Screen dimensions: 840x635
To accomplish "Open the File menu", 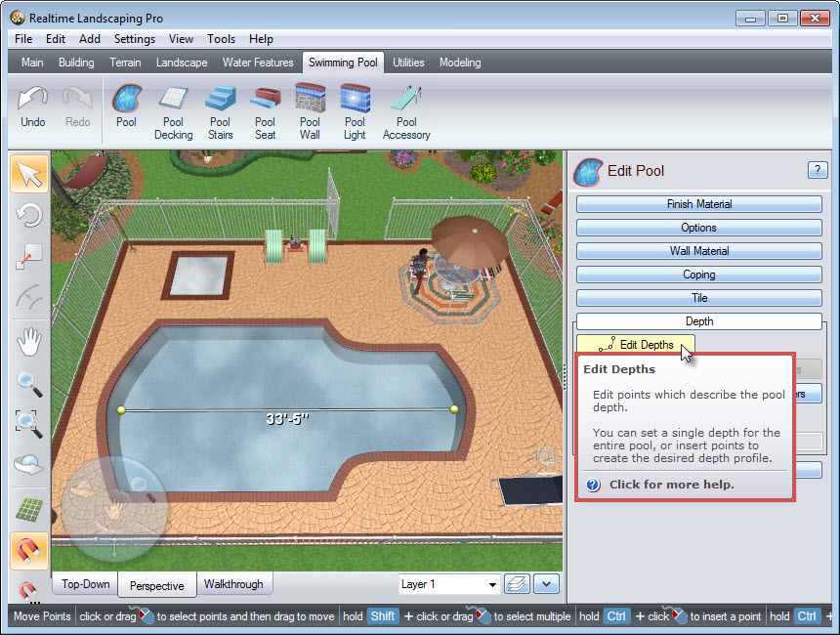I will point(23,39).
